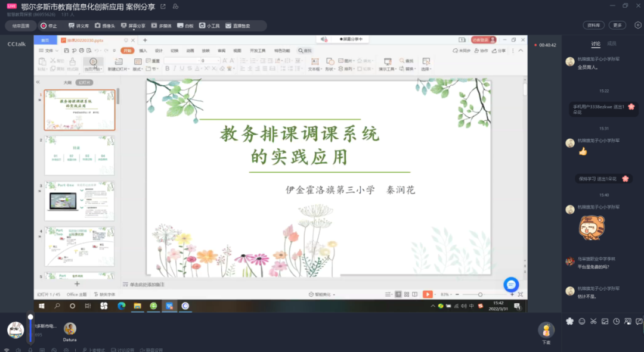Open the 多媒体 multimedia tool
Screen dimensions: 644x352
pos(161,26)
